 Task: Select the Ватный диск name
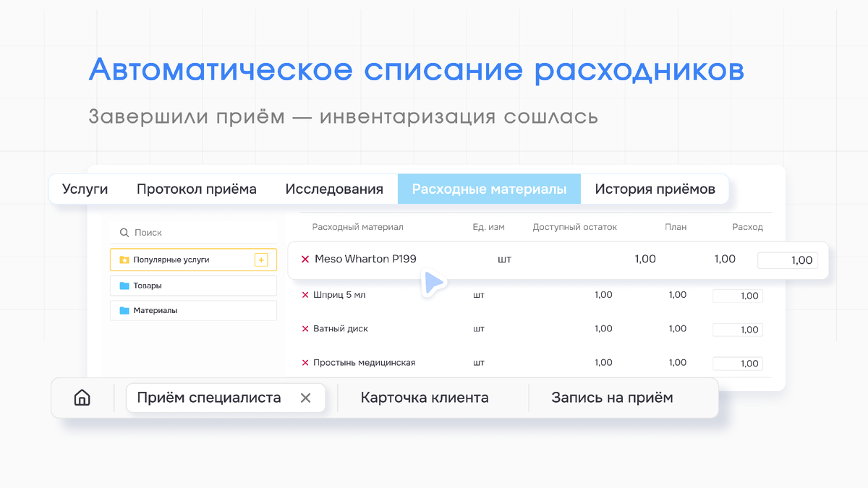[341, 329]
